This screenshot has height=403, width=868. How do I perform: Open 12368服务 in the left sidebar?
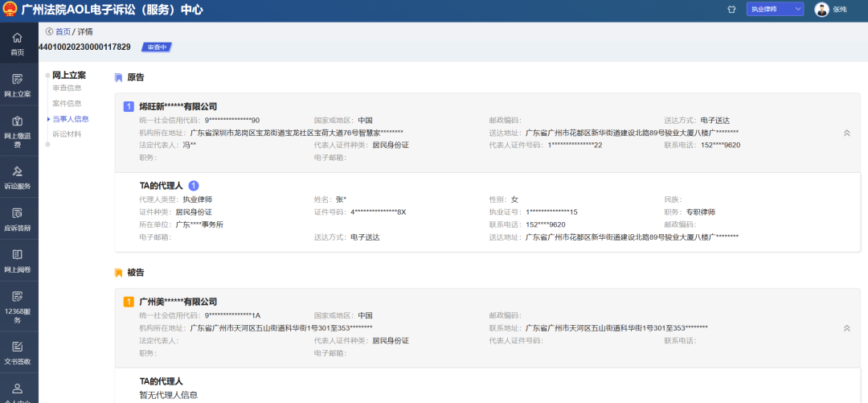point(18,307)
